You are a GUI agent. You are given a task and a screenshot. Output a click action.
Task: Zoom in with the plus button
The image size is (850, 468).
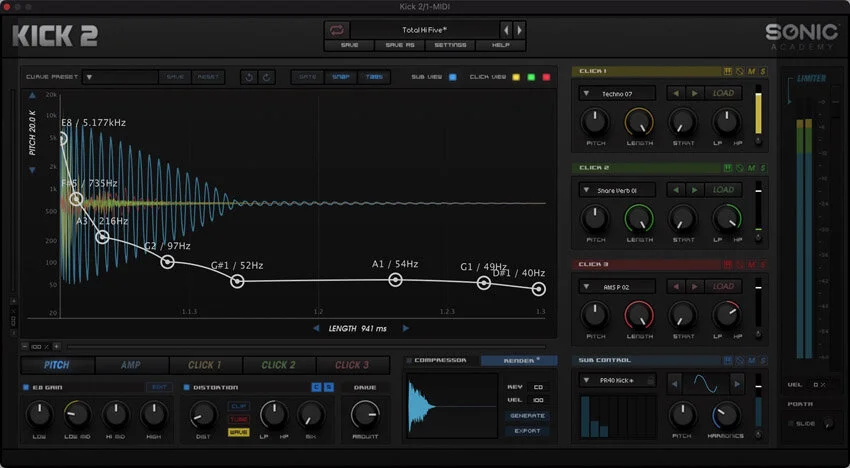point(56,347)
